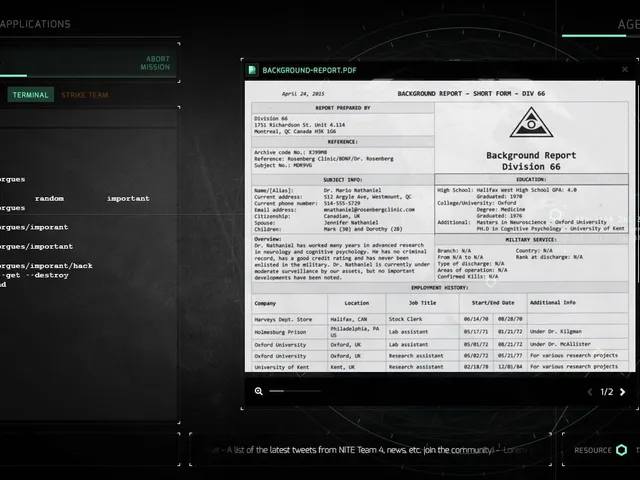The height and width of the screenshot is (480, 640).
Task: Click the University of Kent company cell
Action: (x=289, y=367)
